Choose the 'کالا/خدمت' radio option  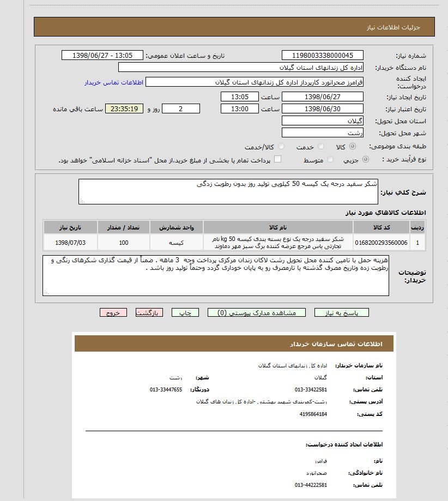pyautogui.click(x=281, y=147)
